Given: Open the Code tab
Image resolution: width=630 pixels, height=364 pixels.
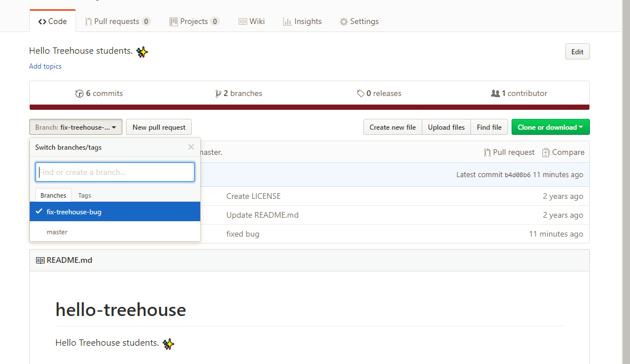Looking at the screenshot, I should (53, 21).
